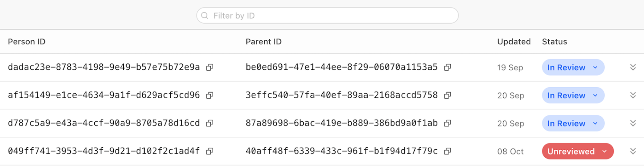Screen dimensions: 644x168
Task: Expand details for the dadac23e row
Action: [x=633, y=67]
